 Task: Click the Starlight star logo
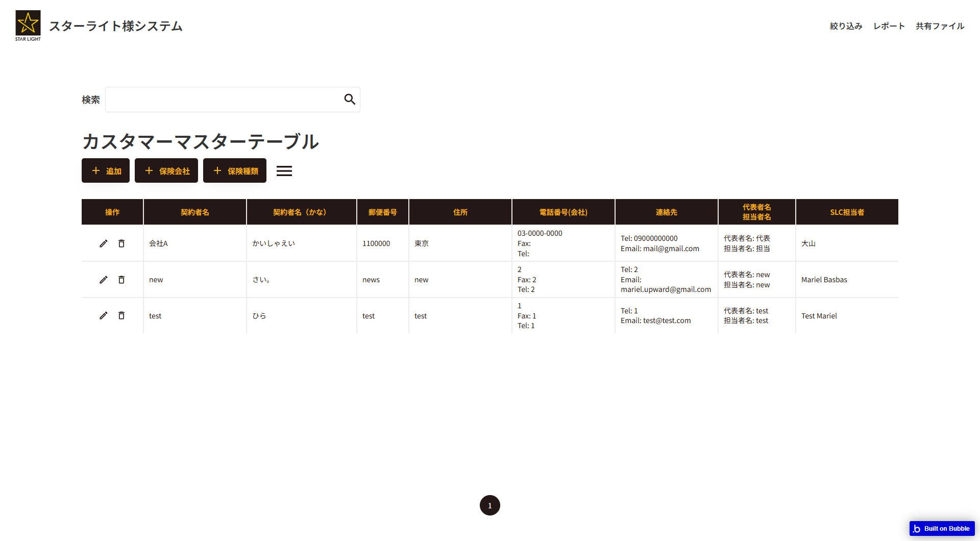28,23
